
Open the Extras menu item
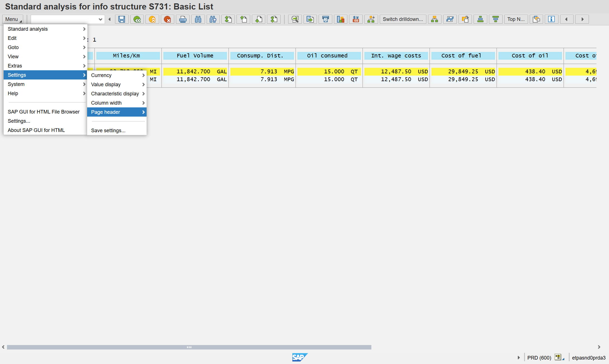[45, 66]
